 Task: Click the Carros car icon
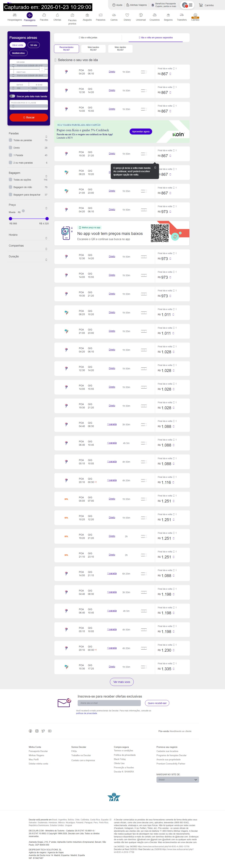pos(114,15)
